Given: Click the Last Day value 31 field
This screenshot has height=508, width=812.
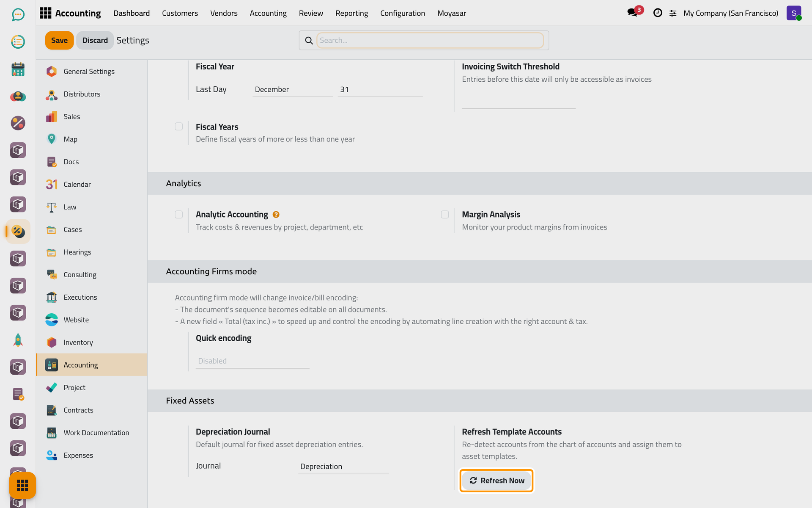Looking at the screenshot, I should click(380, 89).
